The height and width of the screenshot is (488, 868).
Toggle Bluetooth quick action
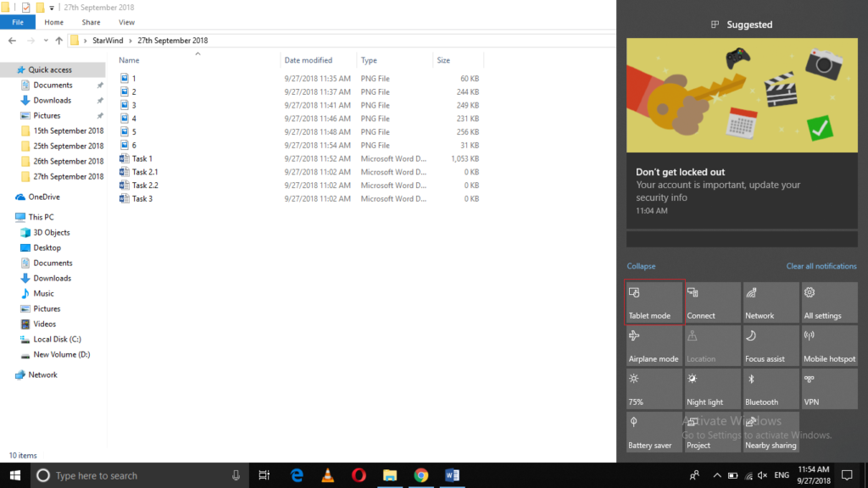coord(771,389)
